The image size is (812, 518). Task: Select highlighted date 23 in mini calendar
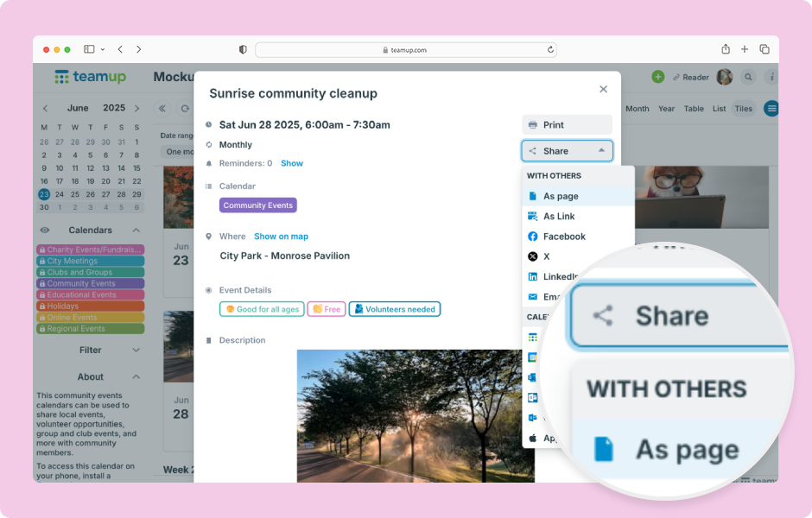[44, 194]
